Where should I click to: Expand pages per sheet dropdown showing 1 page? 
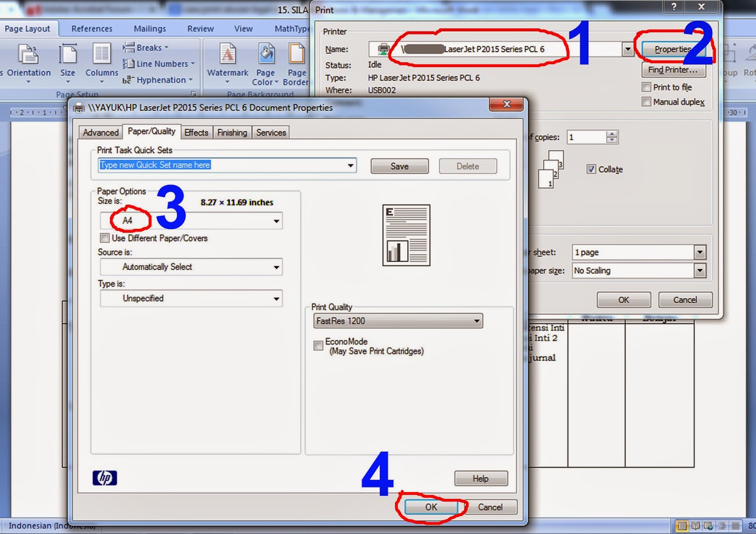(x=700, y=252)
